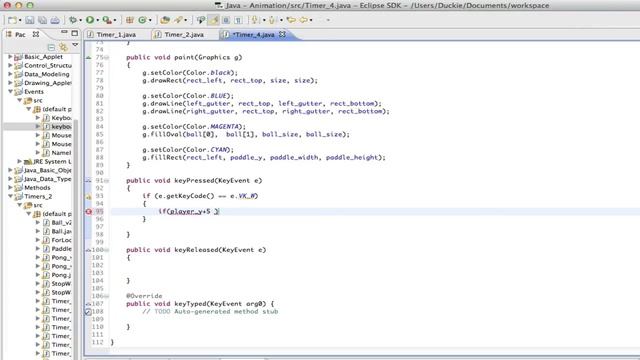The image size is (640, 360).
Task: Close the Timer_4.java editor tab
Action: [x=282, y=34]
